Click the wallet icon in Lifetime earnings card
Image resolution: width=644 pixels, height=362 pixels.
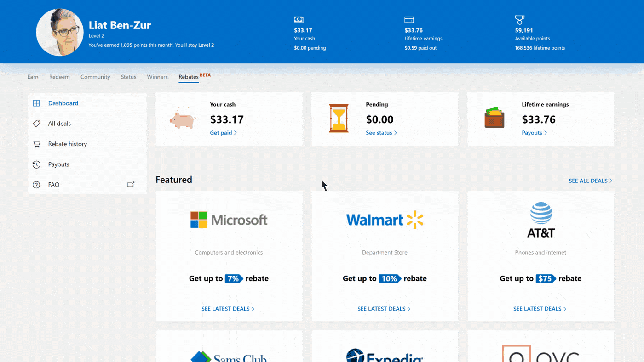click(x=494, y=118)
